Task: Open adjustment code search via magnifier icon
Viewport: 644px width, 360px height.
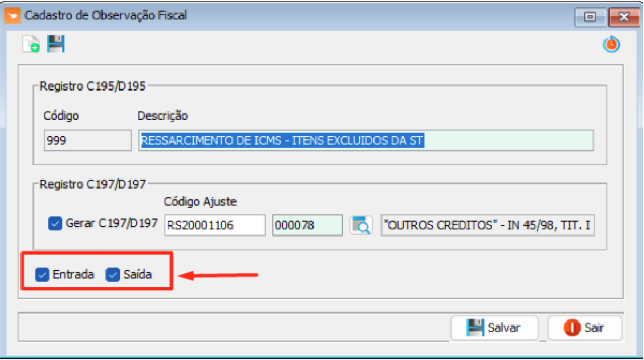Action: click(361, 225)
